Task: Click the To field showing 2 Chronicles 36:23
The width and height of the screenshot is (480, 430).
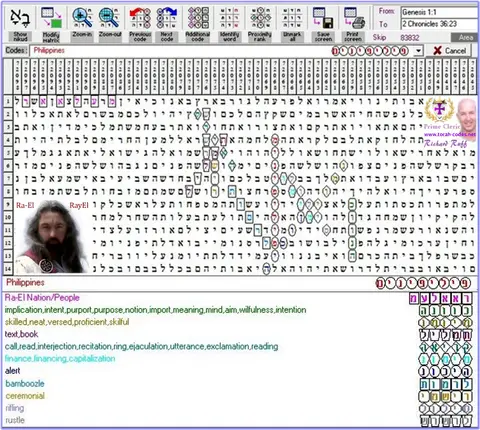Action: click(439, 24)
